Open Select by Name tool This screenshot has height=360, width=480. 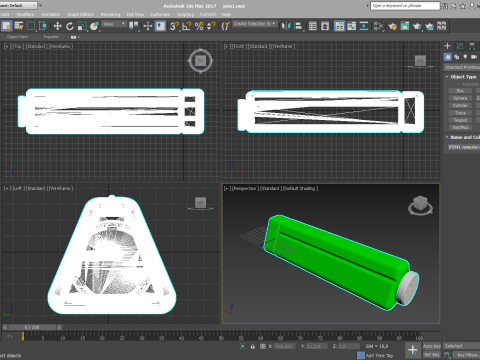(x=19, y=26)
